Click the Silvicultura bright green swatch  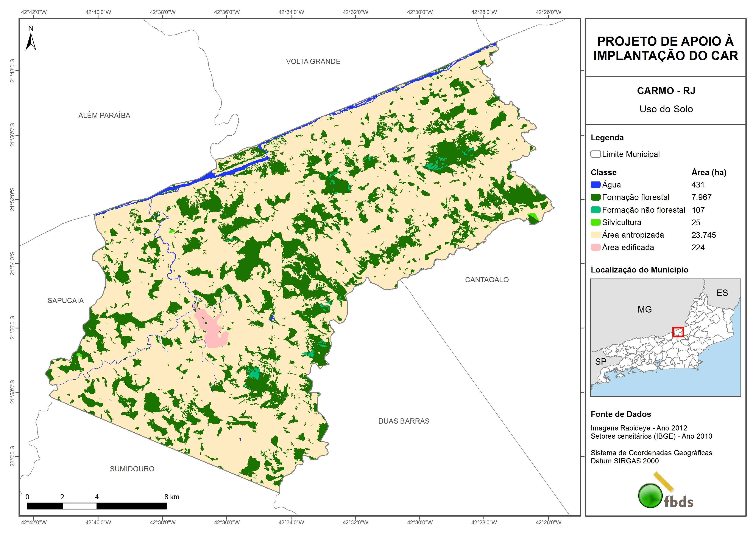coord(595,222)
